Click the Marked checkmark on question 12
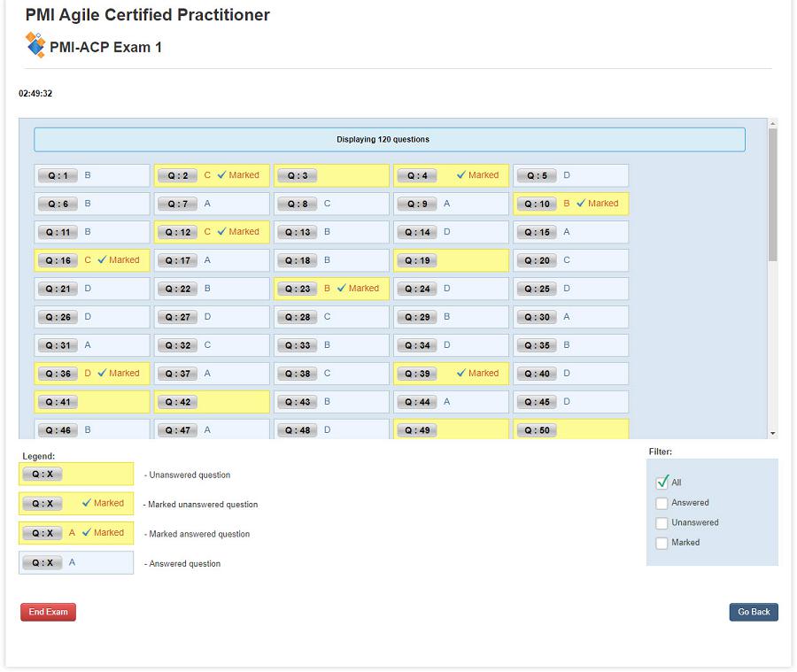Screen dimensions: 797x672 coord(222,232)
